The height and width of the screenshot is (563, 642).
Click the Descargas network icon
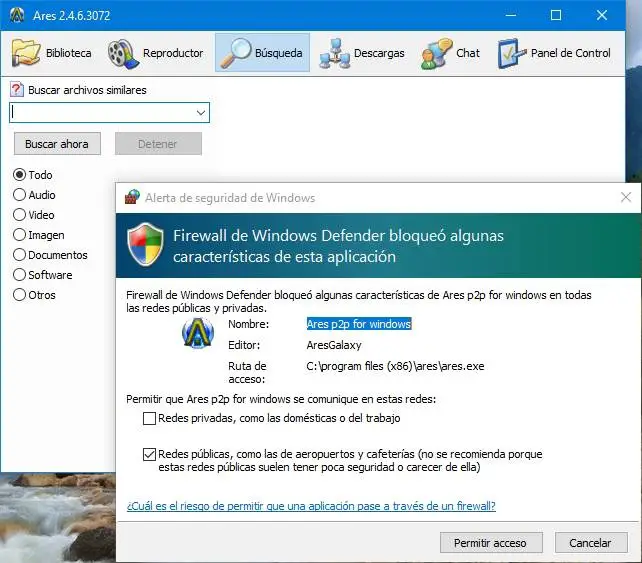[335, 53]
